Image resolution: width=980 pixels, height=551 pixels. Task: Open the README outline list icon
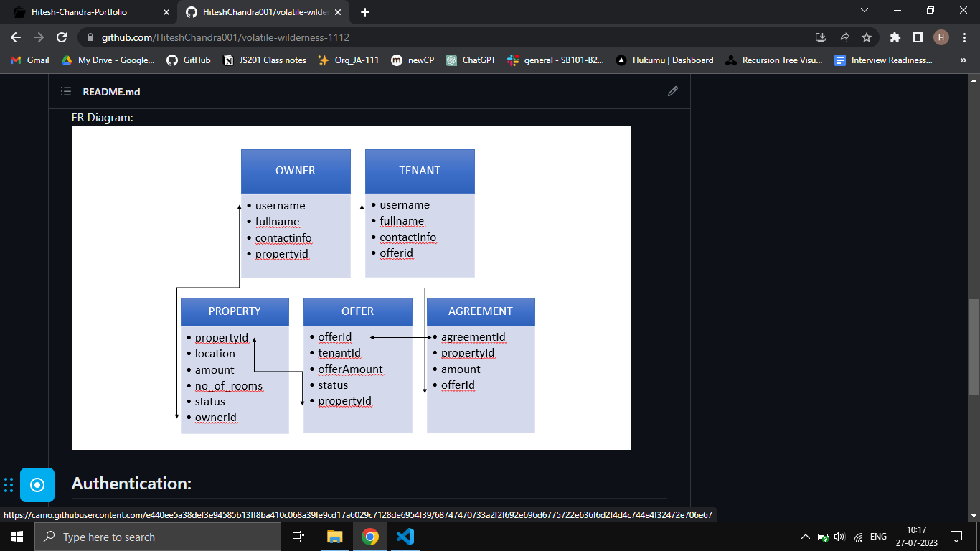pyautogui.click(x=66, y=91)
